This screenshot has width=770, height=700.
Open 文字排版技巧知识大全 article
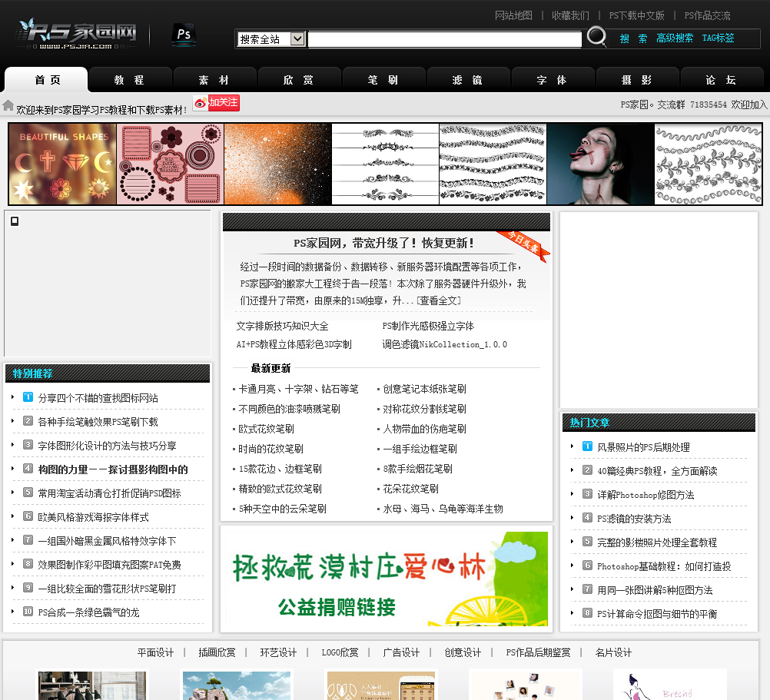tap(282, 326)
